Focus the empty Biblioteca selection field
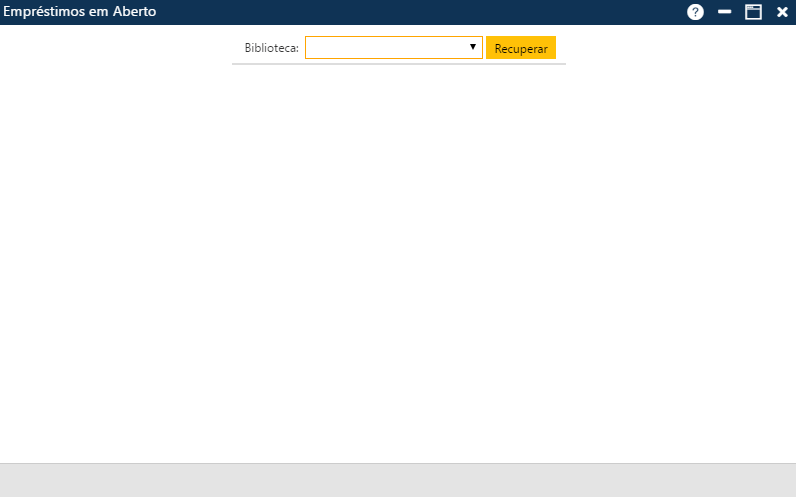796x497 pixels. [x=385, y=48]
